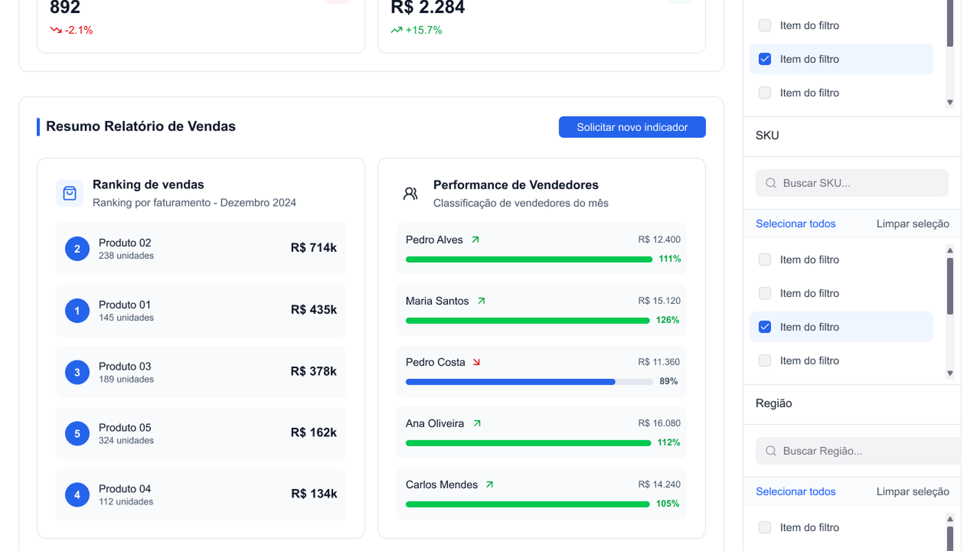Click rank badge 2 for Produto 02
This screenshot has width=980, height=551.
[x=77, y=249]
